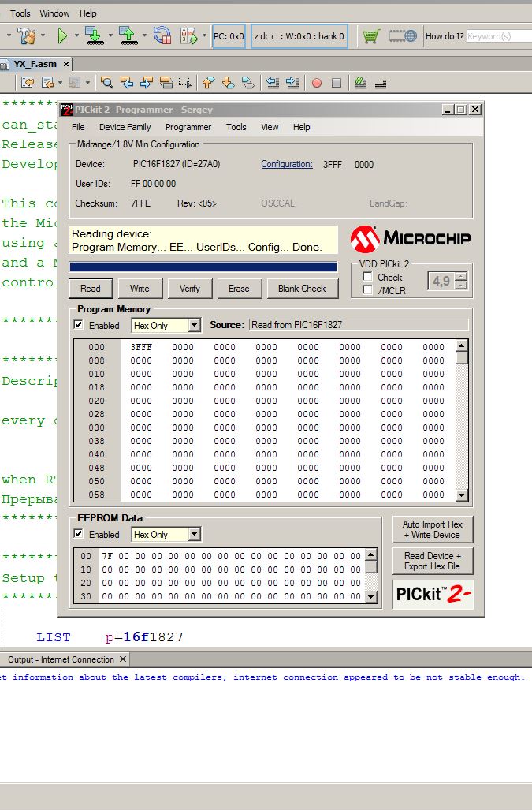This screenshot has width=532, height=810.
Task: Click the red Start Macro Recording icon
Action: [x=317, y=83]
